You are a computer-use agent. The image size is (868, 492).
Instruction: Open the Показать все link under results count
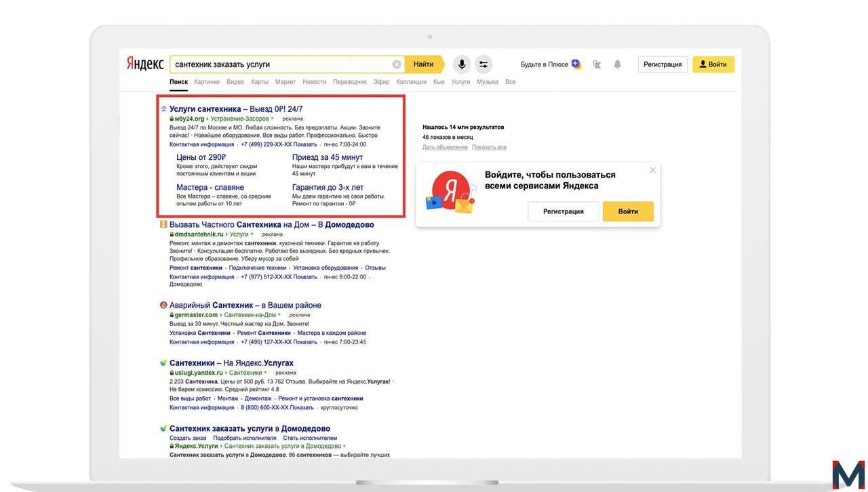point(489,147)
